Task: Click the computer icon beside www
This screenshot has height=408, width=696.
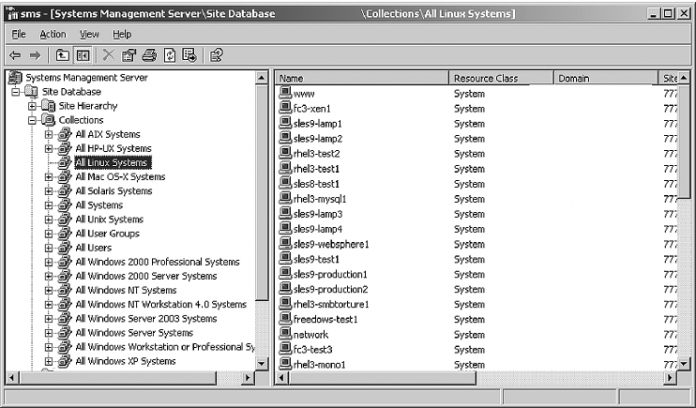Action: tap(285, 93)
